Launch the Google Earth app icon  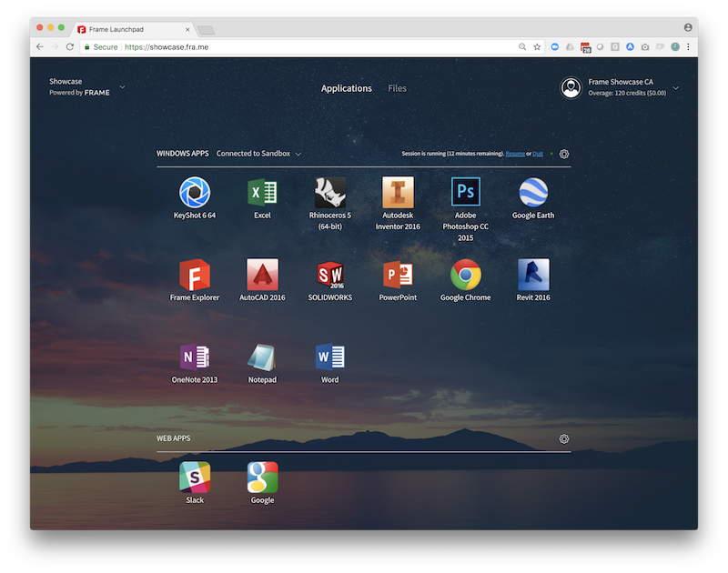533,192
